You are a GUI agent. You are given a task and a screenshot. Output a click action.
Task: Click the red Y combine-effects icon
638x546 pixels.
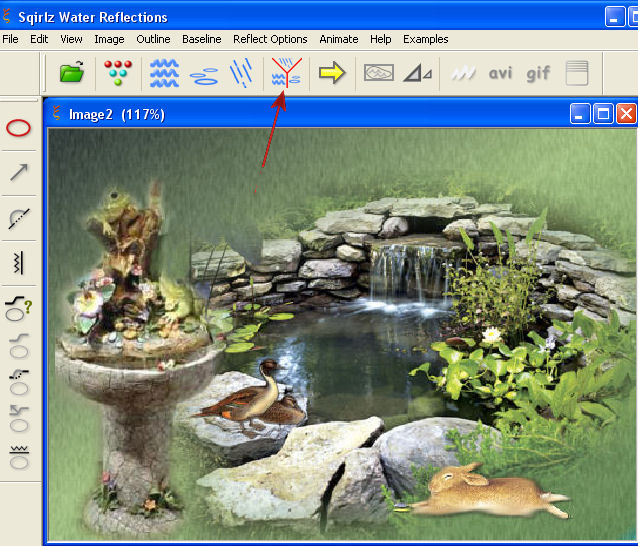click(287, 72)
